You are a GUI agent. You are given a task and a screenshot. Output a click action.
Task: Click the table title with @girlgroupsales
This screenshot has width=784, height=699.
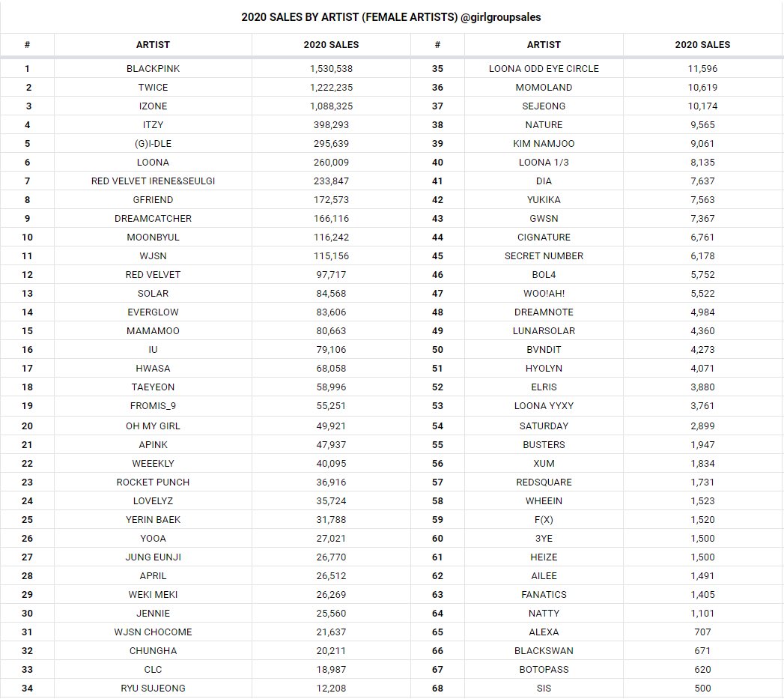point(391,17)
